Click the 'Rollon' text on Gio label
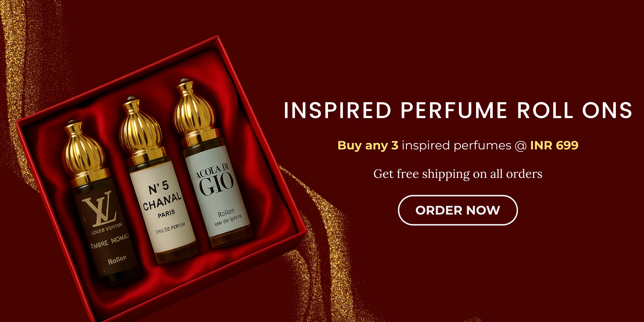This screenshot has height=322, width=644. [x=226, y=213]
